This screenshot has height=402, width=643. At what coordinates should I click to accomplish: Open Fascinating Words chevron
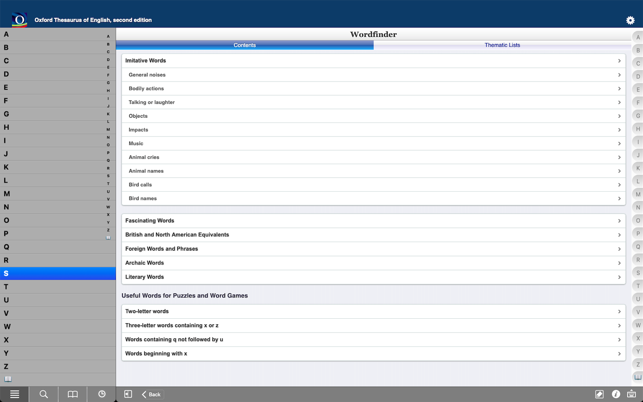[x=619, y=221]
